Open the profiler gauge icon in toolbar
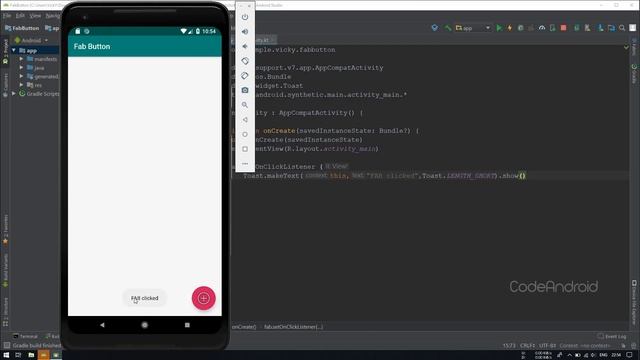The width and height of the screenshot is (640, 360). tap(542, 28)
